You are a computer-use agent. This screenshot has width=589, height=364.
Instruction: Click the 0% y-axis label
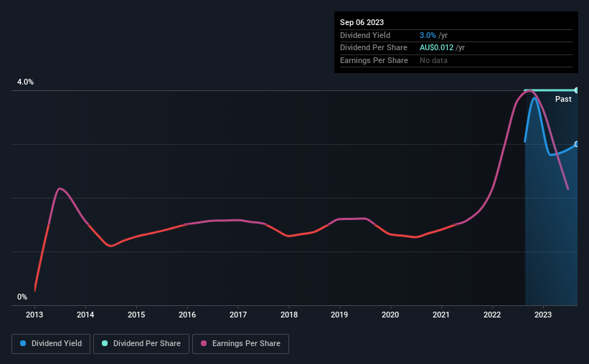[22, 297]
